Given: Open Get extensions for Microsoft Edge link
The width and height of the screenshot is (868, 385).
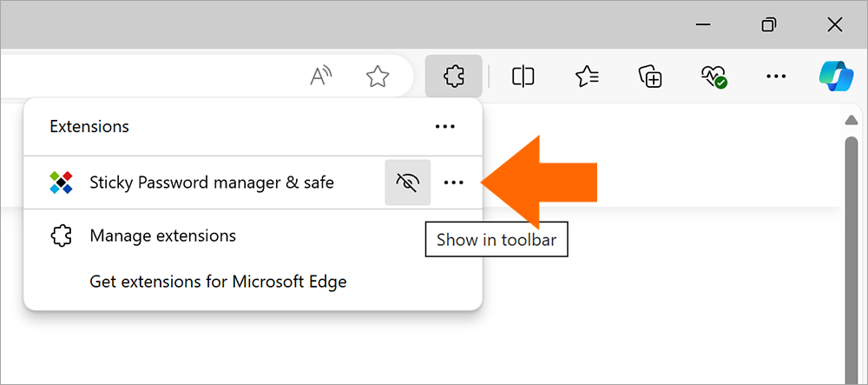Looking at the screenshot, I should [218, 282].
